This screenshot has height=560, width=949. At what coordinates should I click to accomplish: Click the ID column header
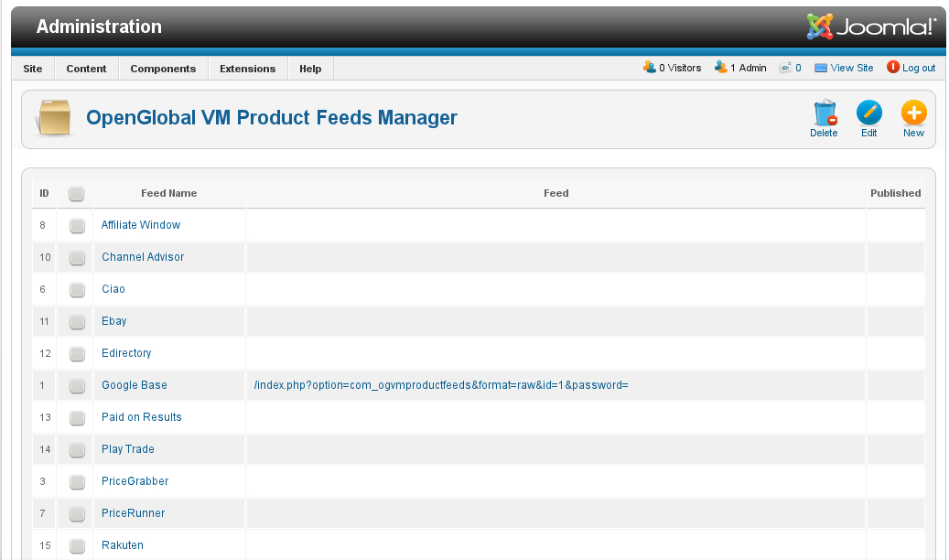click(44, 193)
